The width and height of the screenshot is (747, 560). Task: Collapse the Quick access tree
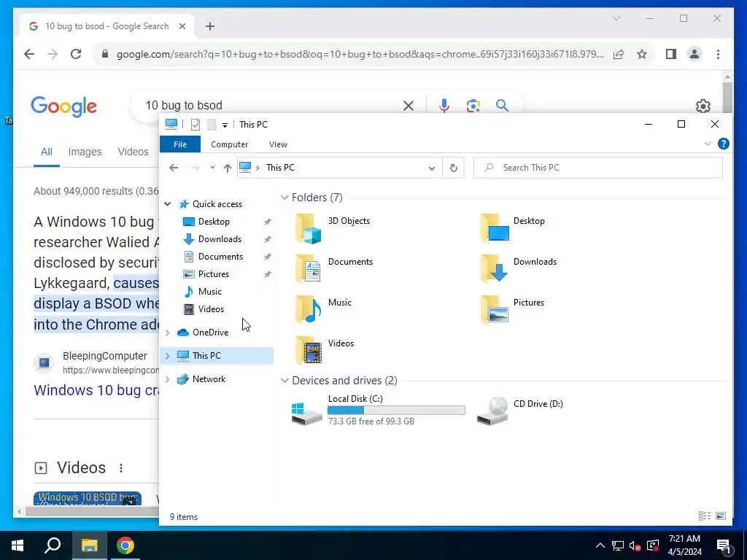coord(168,204)
